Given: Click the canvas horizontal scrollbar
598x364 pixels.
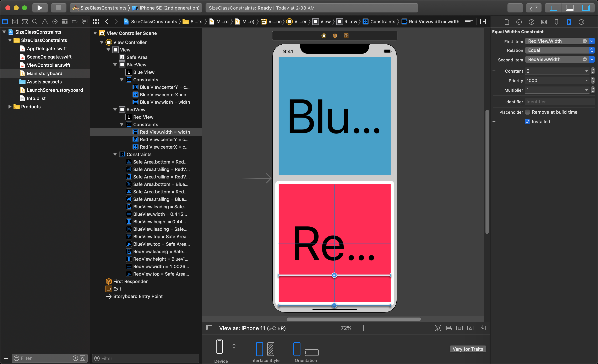Looking at the screenshot, I should pyautogui.click(x=354, y=319).
